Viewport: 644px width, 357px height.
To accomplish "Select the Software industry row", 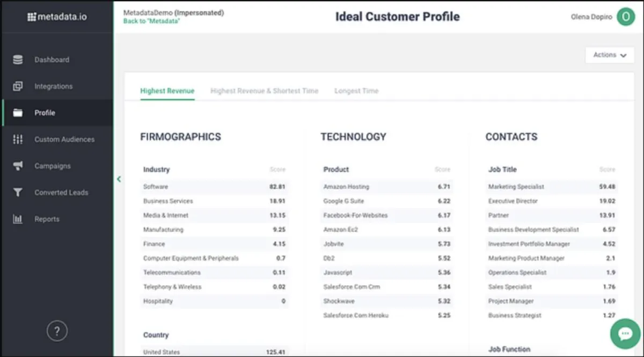I will (x=214, y=187).
